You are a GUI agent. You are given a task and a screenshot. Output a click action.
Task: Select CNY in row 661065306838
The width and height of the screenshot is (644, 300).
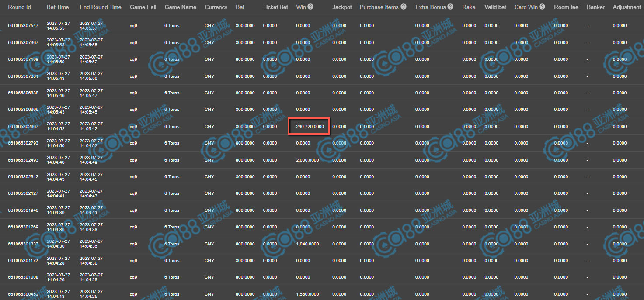[x=209, y=93]
